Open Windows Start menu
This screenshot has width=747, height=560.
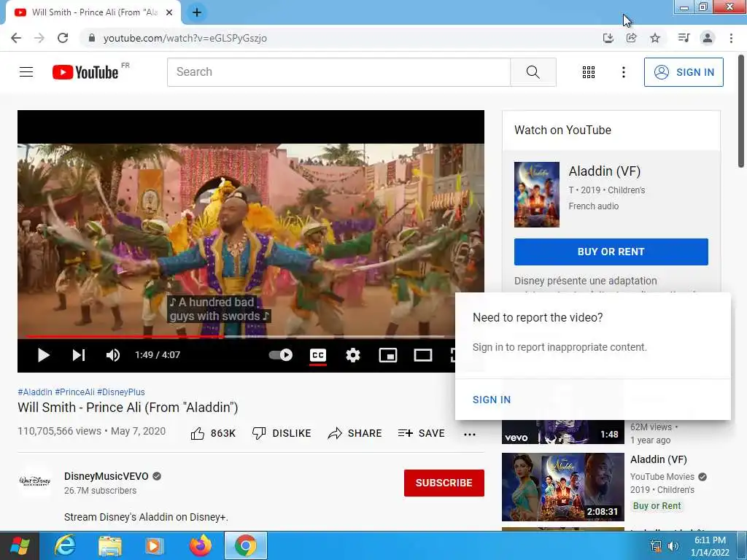pos(19,545)
